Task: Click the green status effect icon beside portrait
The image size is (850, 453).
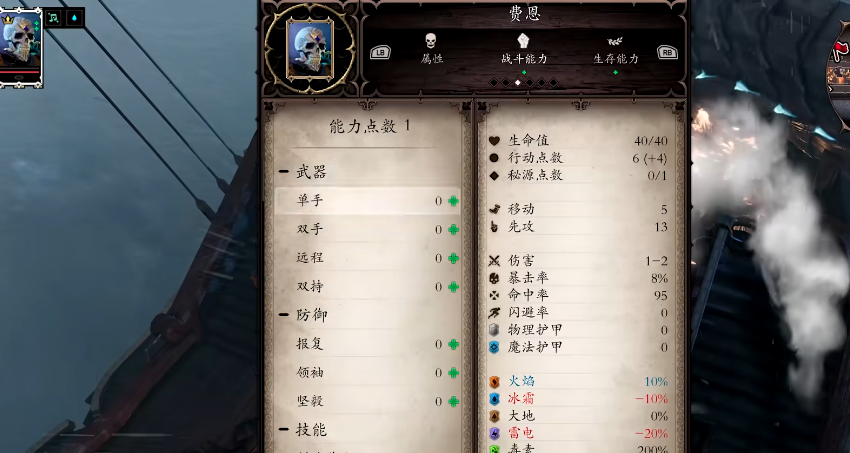Action: coord(53,18)
